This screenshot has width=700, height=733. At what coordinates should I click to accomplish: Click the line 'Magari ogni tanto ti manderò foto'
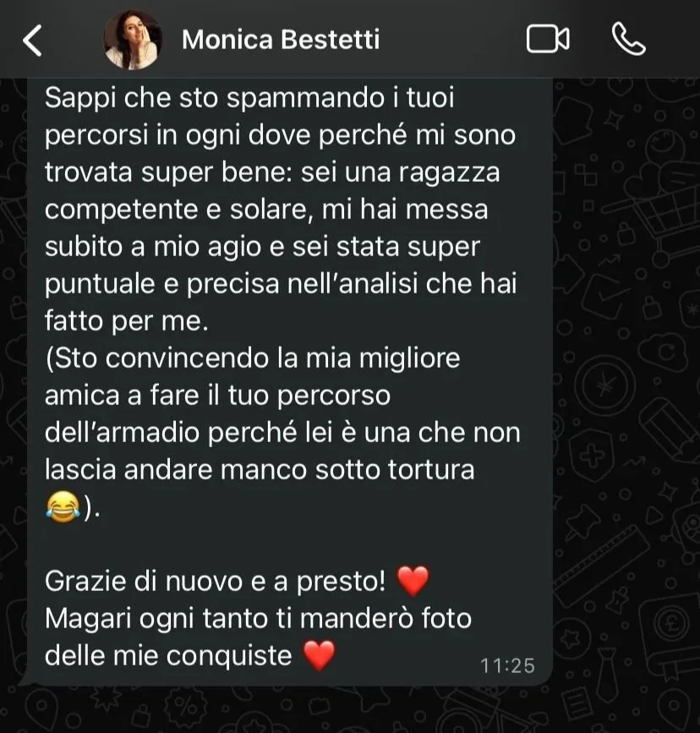(258, 619)
